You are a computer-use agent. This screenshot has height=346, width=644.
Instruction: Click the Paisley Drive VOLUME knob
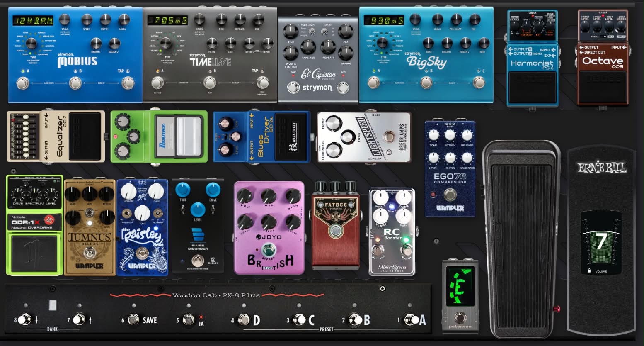click(x=128, y=192)
